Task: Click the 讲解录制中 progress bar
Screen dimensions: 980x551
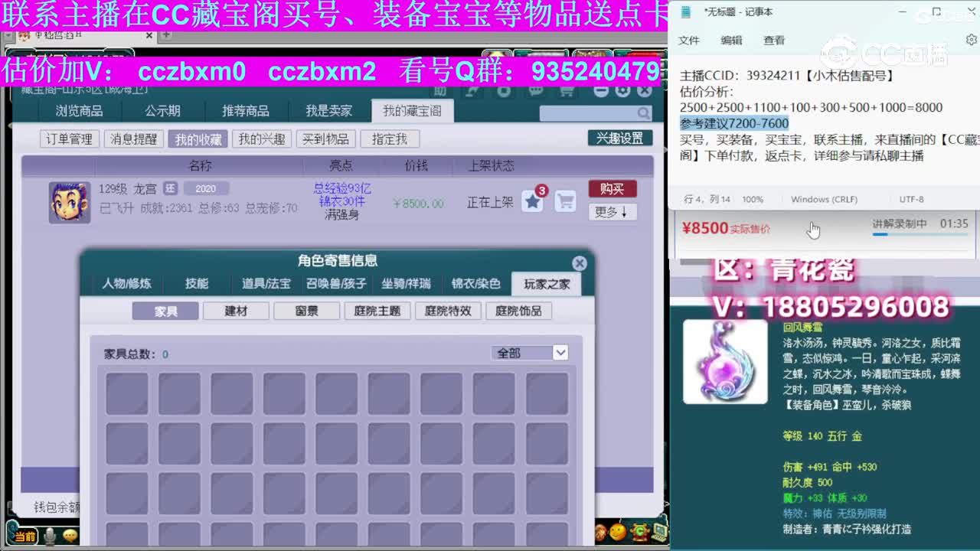Action: pos(920,235)
